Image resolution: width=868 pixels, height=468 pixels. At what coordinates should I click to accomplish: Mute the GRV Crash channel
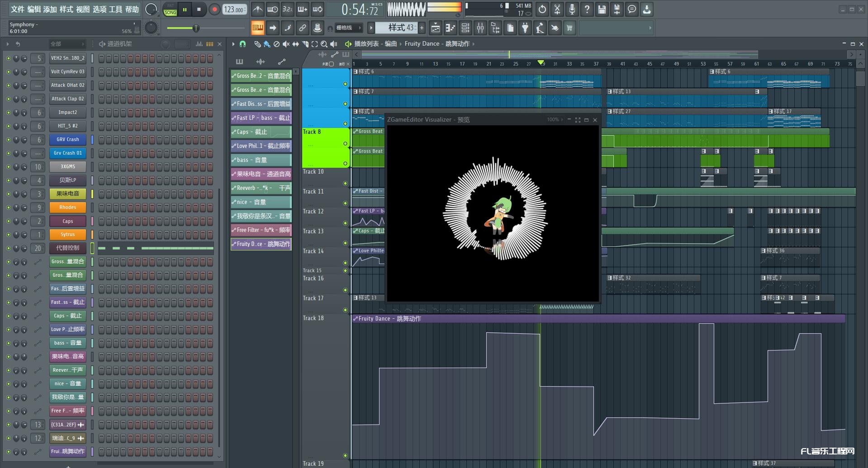8,140
